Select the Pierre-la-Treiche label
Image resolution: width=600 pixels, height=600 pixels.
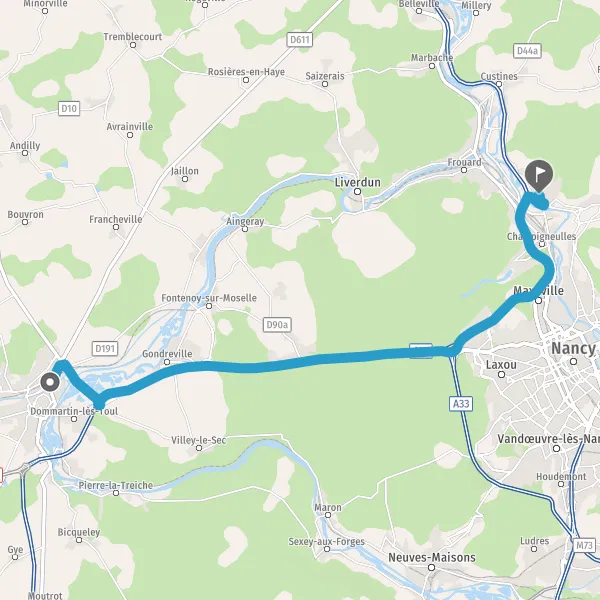coord(116,485)
